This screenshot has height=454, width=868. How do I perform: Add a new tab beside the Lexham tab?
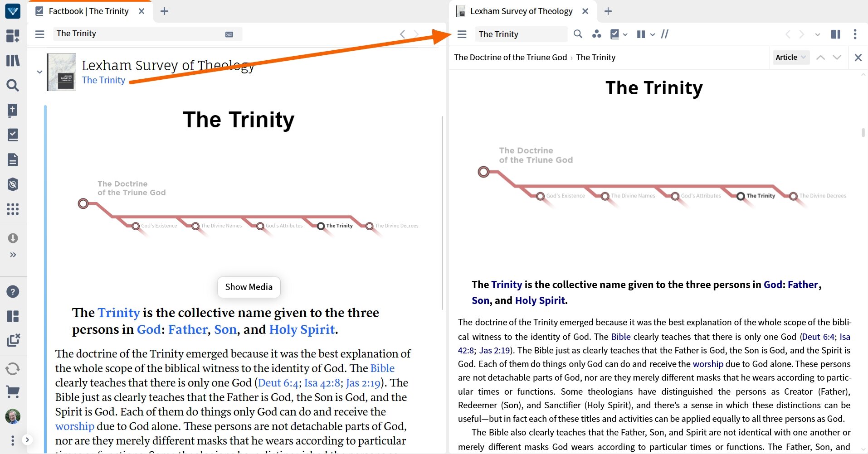(608, 11)
